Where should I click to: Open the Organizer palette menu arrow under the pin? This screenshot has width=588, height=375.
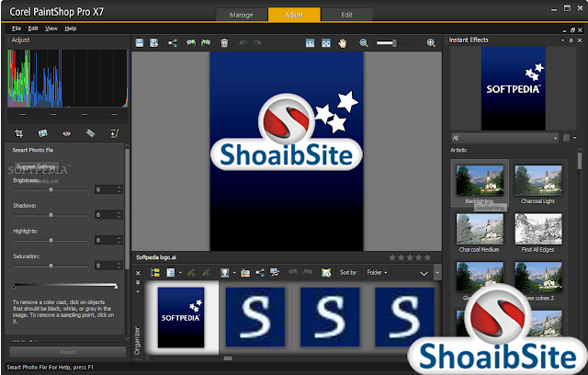point(138,291)
